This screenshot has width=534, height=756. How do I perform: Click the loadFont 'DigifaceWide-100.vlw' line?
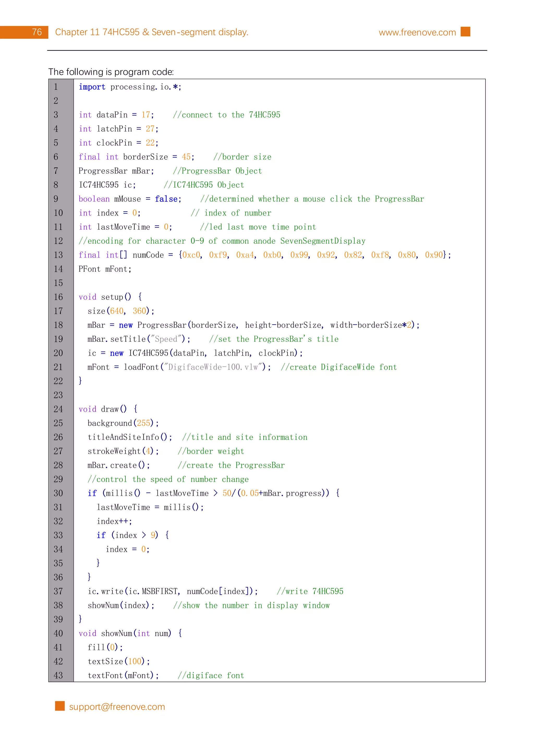(242, 367)
